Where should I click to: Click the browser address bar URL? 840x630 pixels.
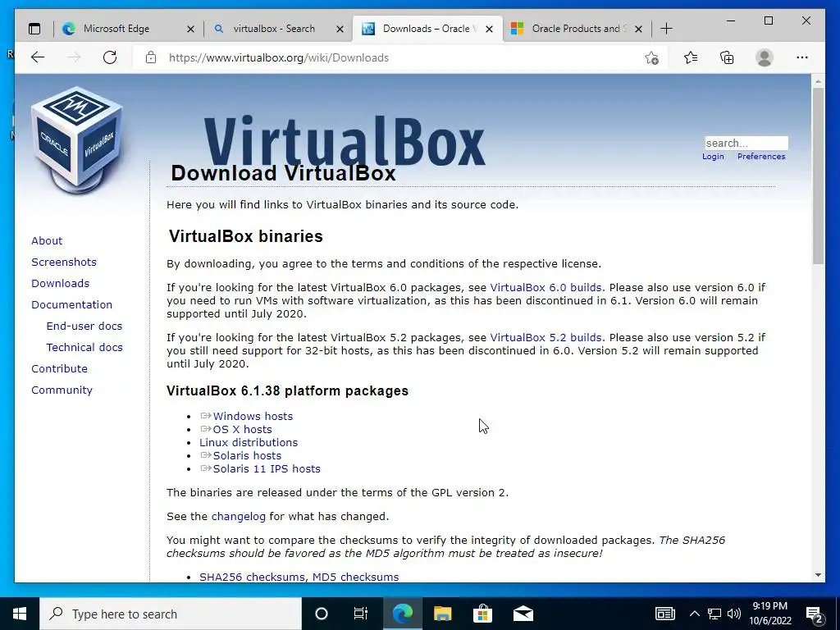coord(279,58)
